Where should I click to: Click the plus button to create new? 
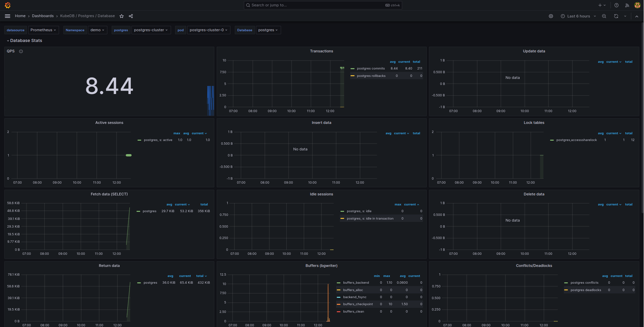point(600,5)
